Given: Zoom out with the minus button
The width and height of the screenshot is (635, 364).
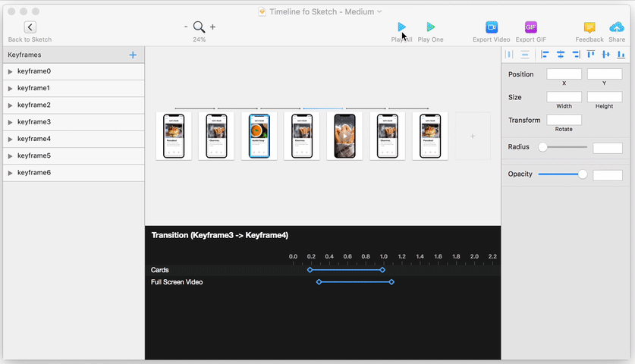Looking at the screenshot, I should pos(186,27).
